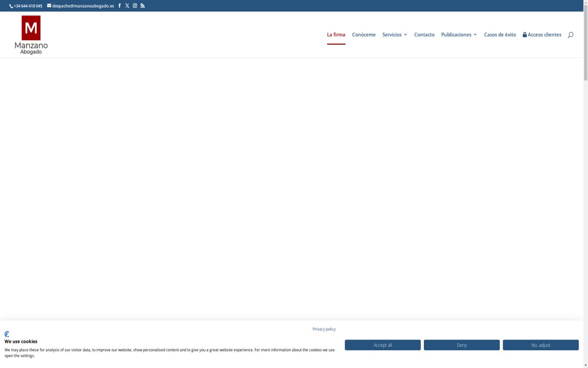The width and height of the screenshot is (588, 368).
Task: Go to the Conóceme page
Action: click(x=364, y=35)
